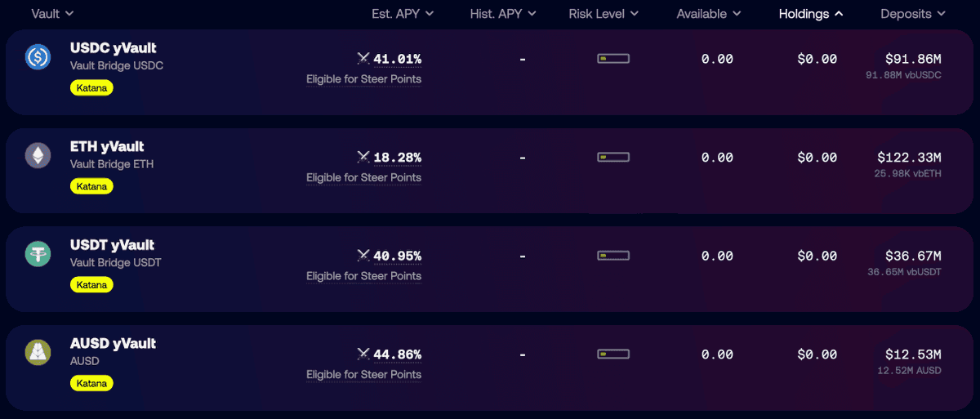Click crossed-swords icon beside 18.28% APY

pos(363,157)
